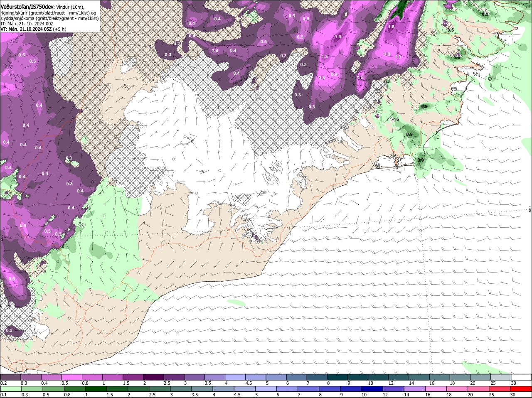The image size is (532, 398).
Task: Select the 0.1 light green swatch, lower legend row
Action: point(11,389)
